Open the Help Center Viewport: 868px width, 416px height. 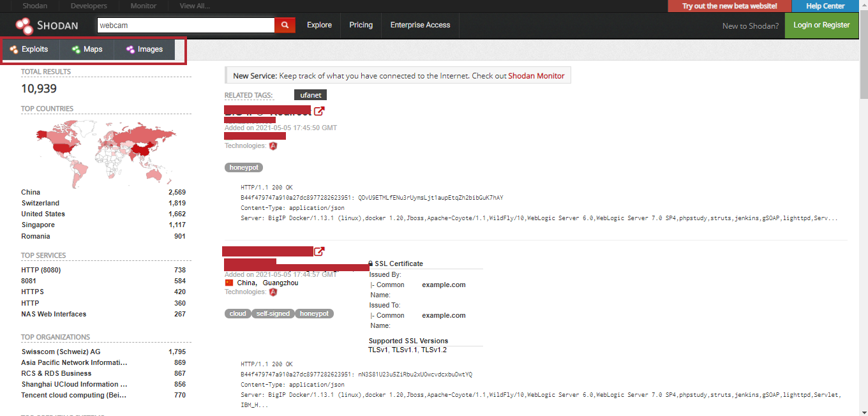[826, 6]
